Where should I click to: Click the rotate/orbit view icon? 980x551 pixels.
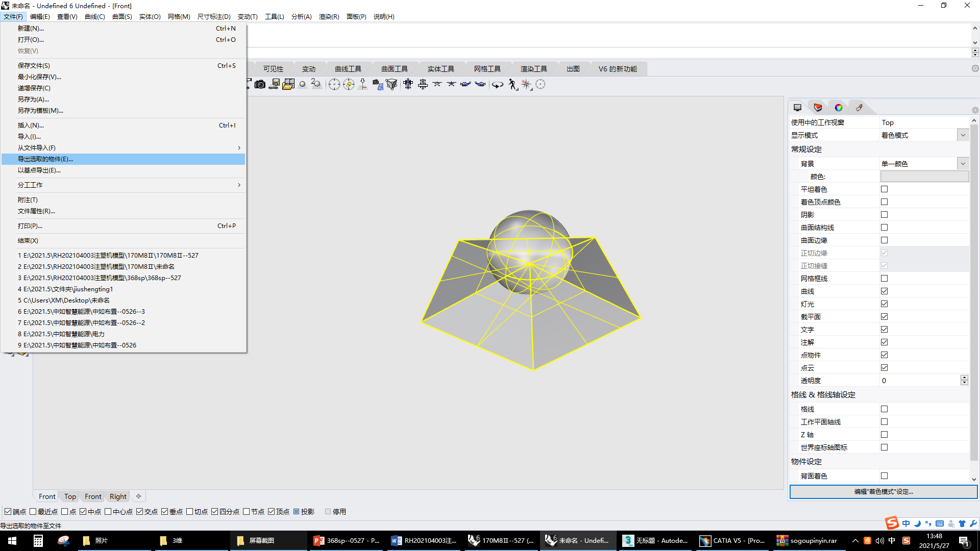pyautogui.click(x=498, y=84)
